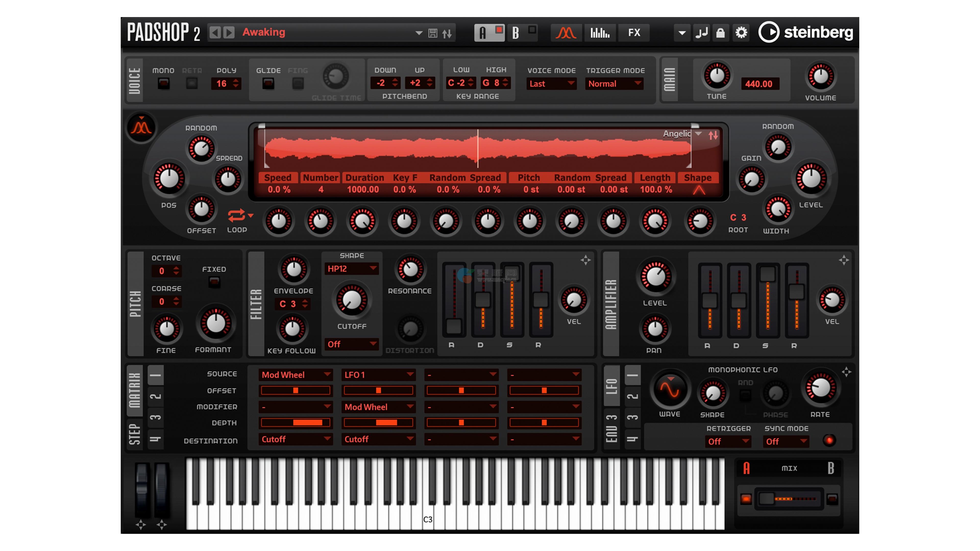The image size is (980, 551).
Task: Click the Loop mode icon
Action: coord(237,216)
